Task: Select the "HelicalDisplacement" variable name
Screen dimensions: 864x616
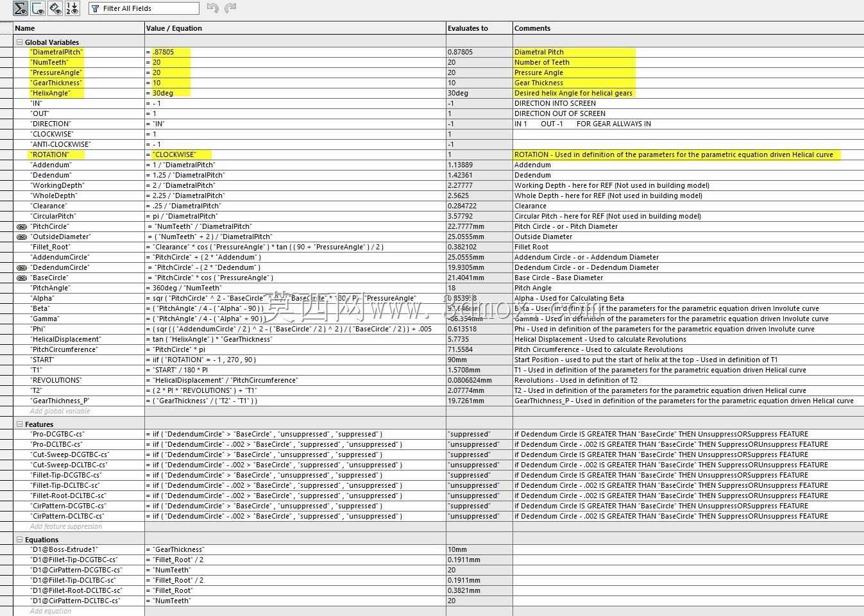Action: pyautogui.click(x=65, y=340)
